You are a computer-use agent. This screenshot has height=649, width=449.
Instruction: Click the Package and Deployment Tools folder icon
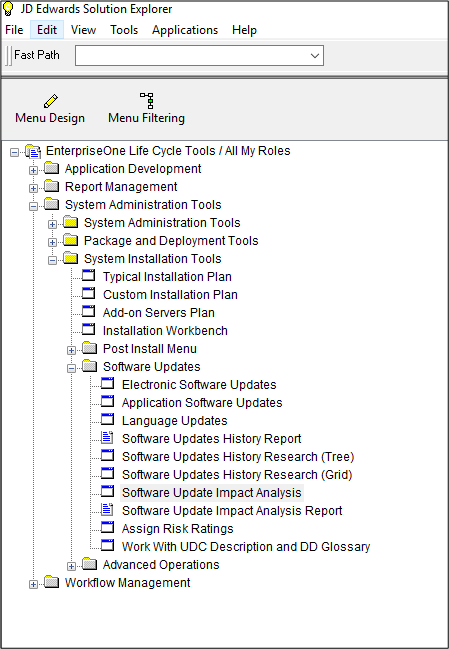pos(71,240)
